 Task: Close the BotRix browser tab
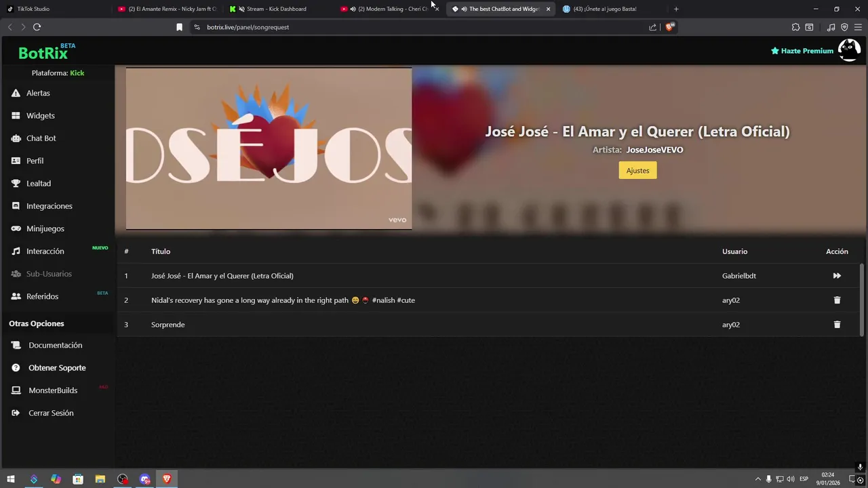click(547, 9)
